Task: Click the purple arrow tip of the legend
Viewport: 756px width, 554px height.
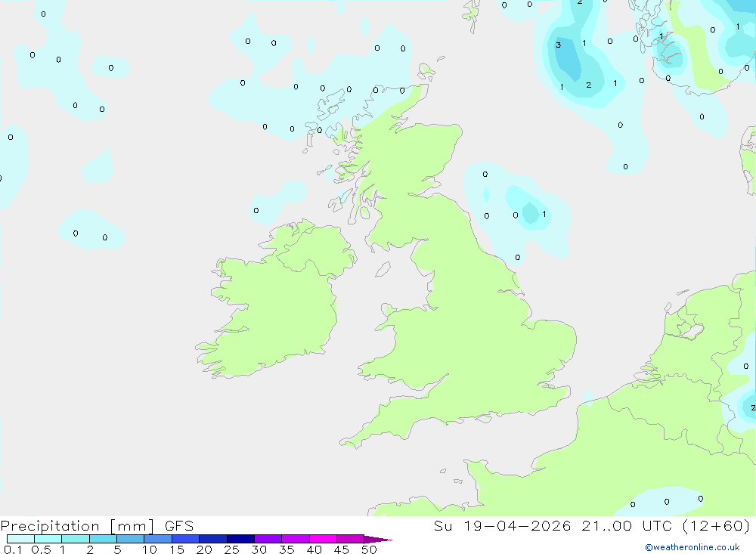Action: point(377,540)
